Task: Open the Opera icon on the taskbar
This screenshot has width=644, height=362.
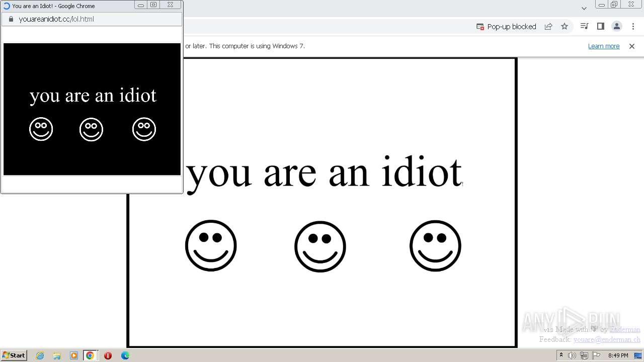Action: click(x=108, y=355)
